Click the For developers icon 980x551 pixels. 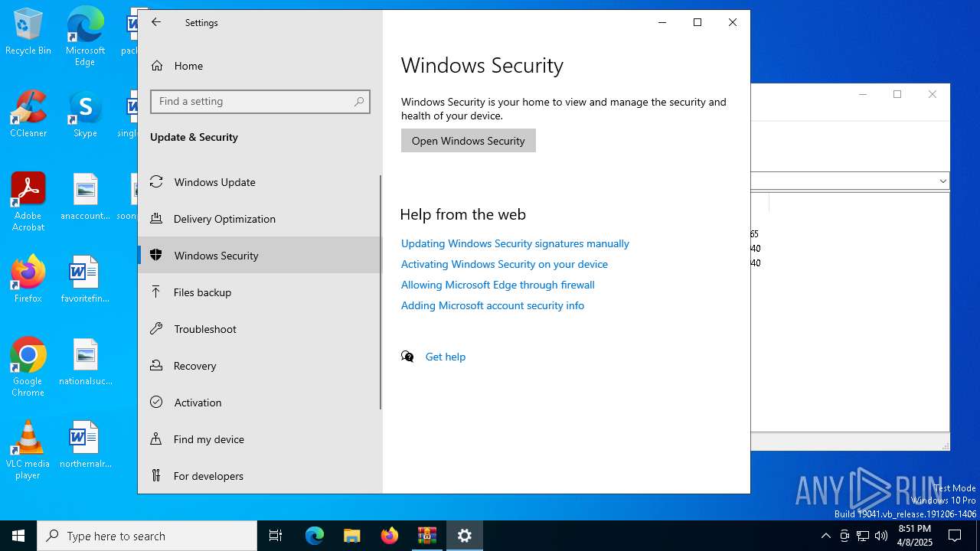coord(156,476)
